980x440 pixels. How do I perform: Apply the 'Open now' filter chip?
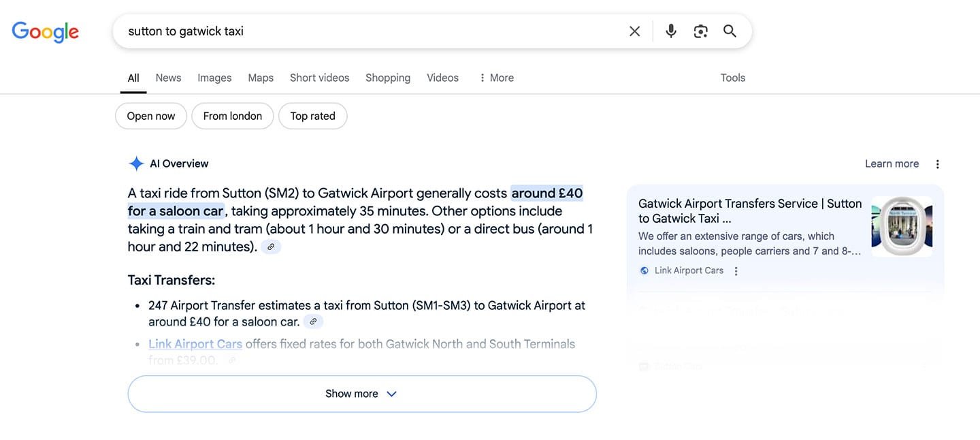(151, 116)
